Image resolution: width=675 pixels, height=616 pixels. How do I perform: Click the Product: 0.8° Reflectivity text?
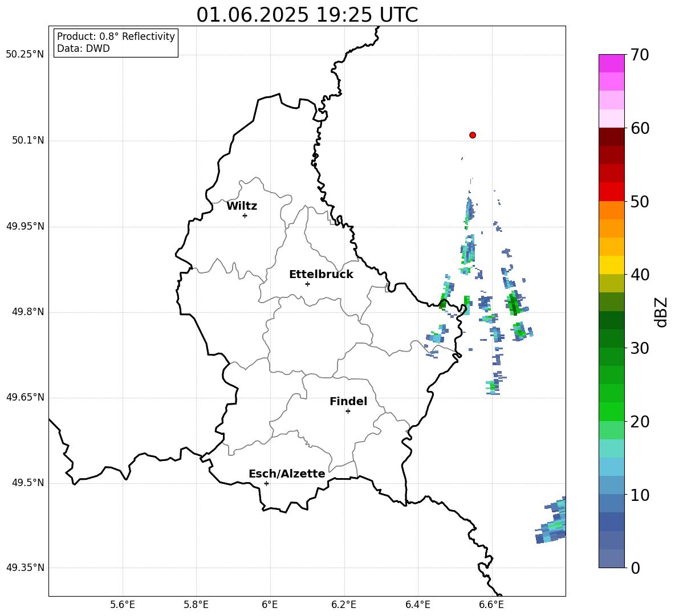(116, 36)
